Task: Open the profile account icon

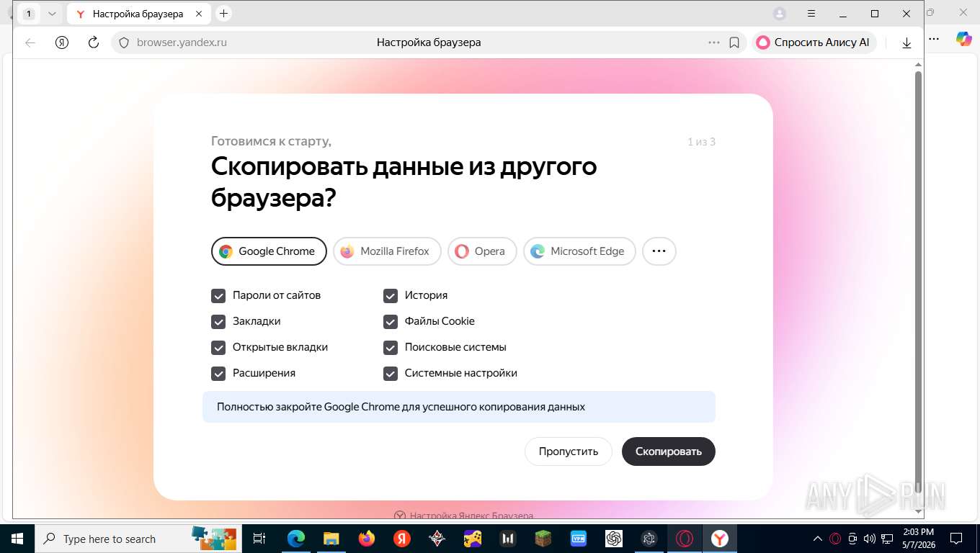Action: point(780,14)
